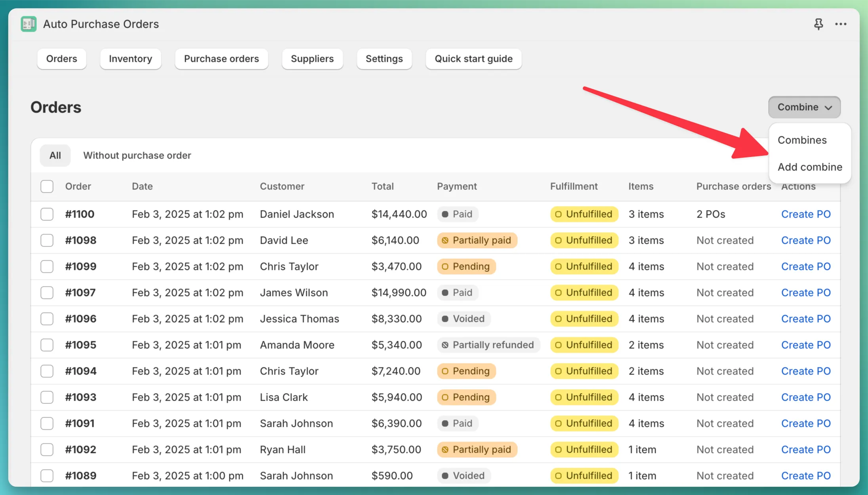
Task: Open order number #1098
Action: tap(81, 240)
